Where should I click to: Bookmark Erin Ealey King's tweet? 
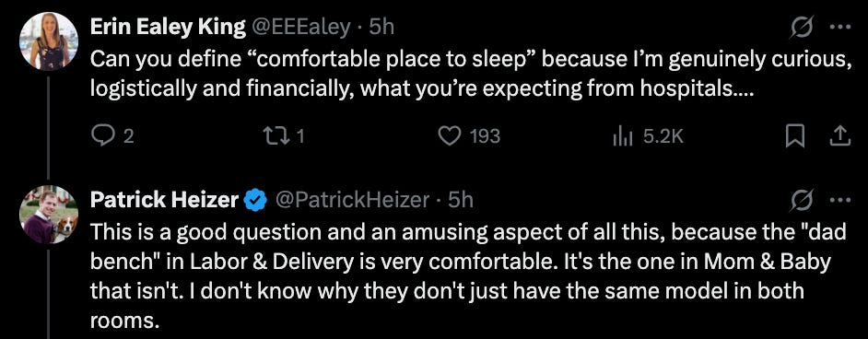[x=795, y=136]
